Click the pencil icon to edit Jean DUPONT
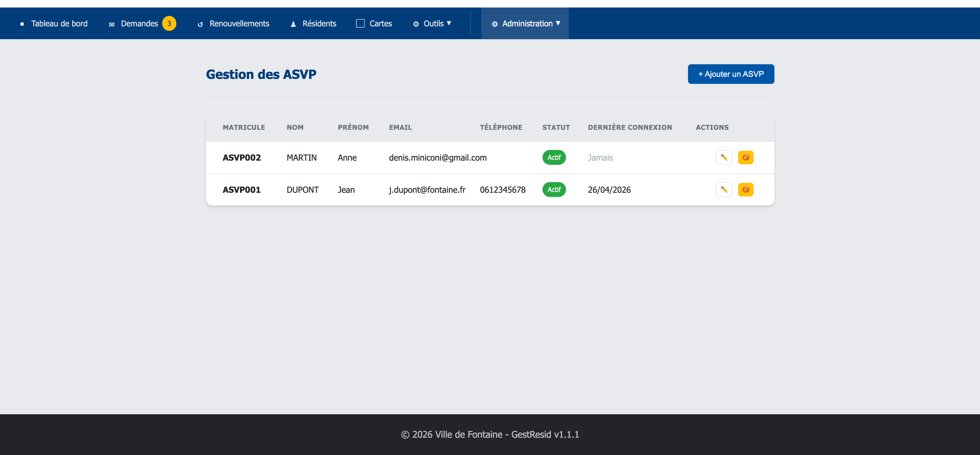Viewport: 980px width, 455px height. pyautogui.click(x=724, y=189)
